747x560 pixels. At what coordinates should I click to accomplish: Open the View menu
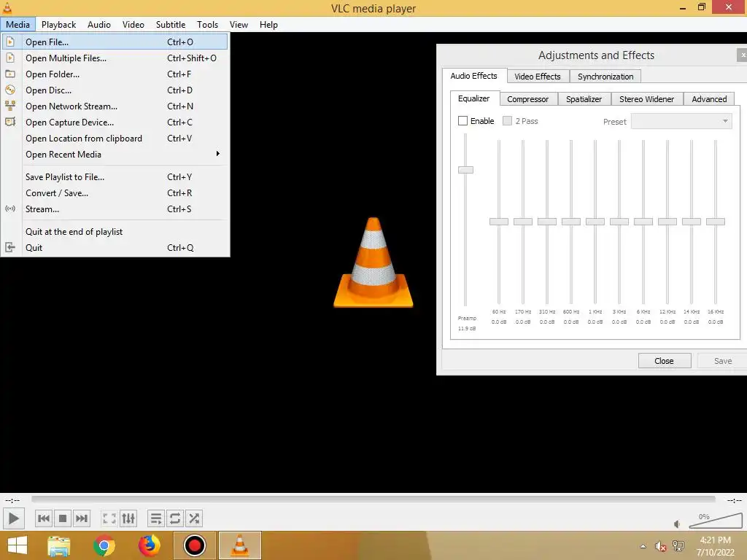click(x=239, y=24)
